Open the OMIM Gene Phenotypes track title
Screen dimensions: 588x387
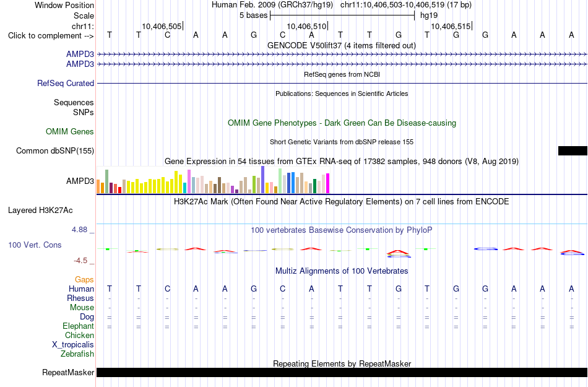click(342, 123)
